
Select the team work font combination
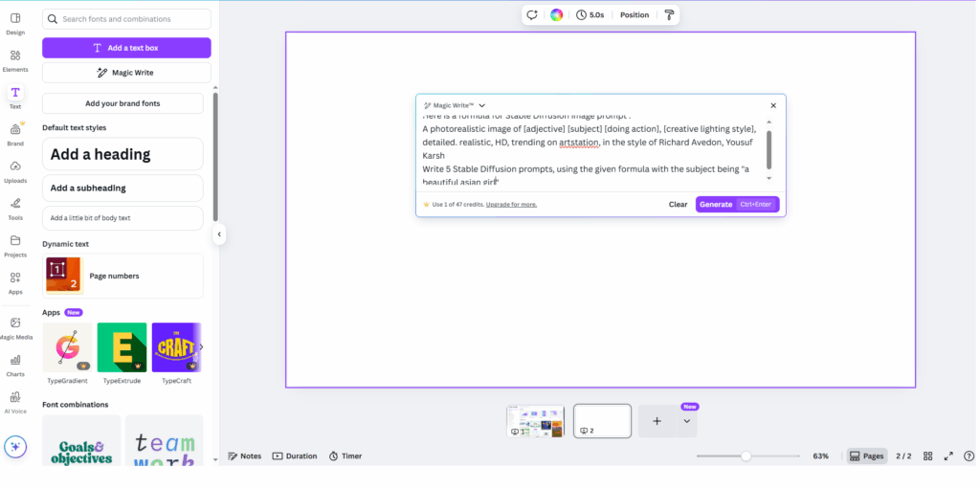click(165, 440)
